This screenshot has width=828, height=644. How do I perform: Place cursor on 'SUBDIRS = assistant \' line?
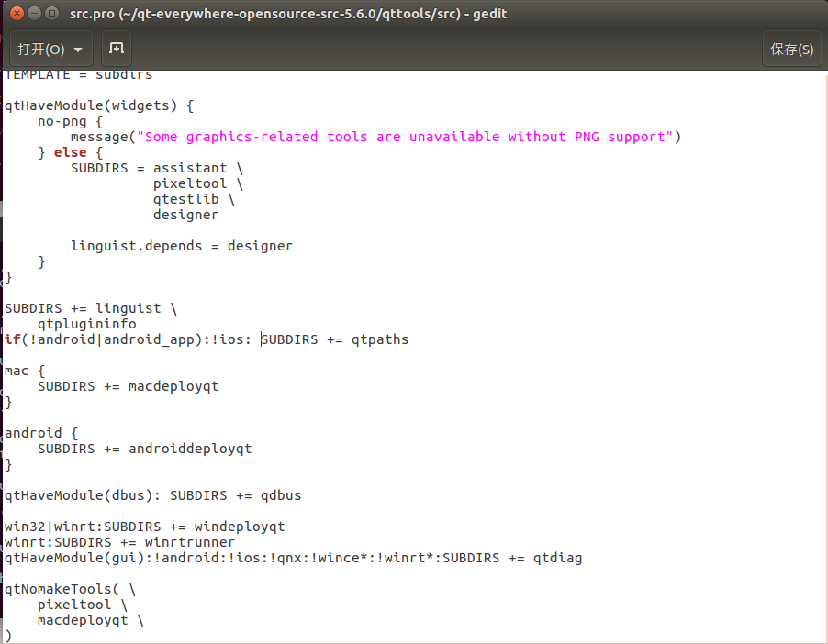[x=157, y=168]
